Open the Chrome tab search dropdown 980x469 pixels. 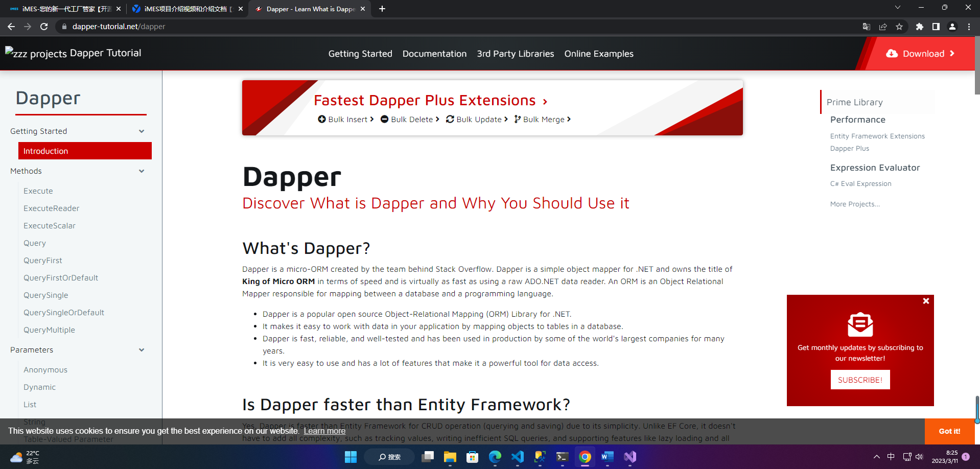(x=898, y=8)
